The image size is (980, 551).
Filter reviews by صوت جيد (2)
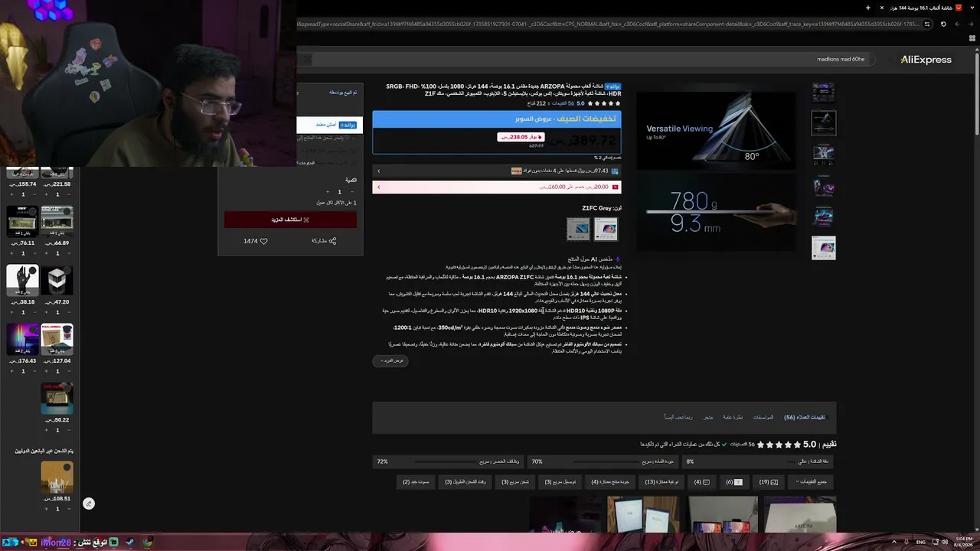416,482
